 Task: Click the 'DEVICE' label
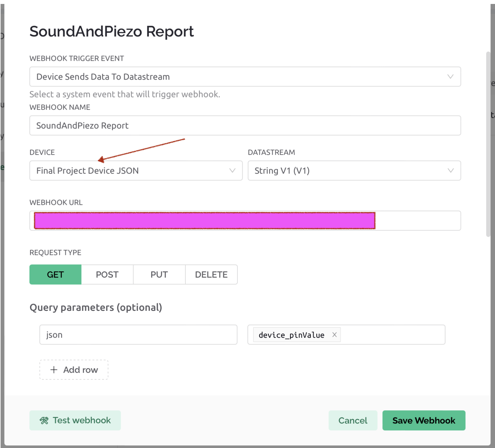click(42, 152)
